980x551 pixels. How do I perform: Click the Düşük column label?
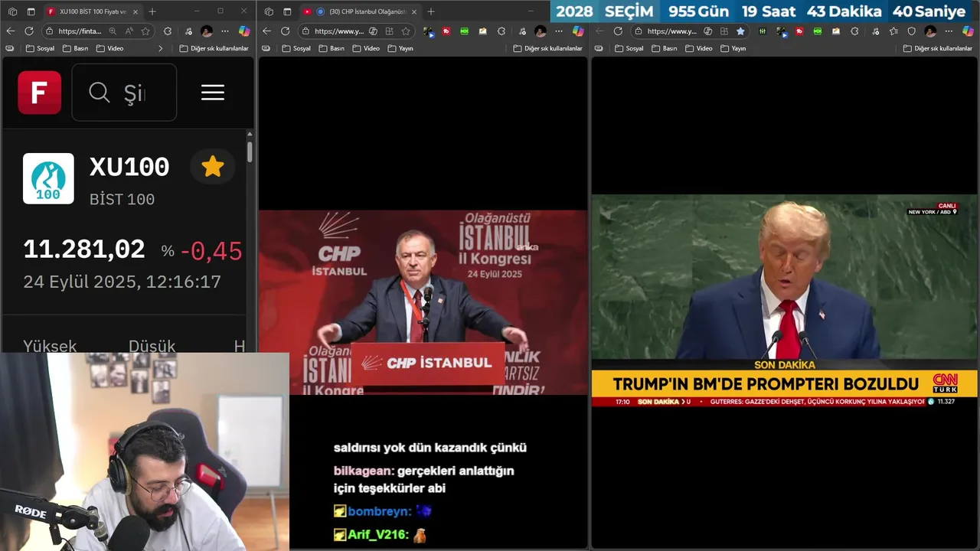[x=152, y=346]
